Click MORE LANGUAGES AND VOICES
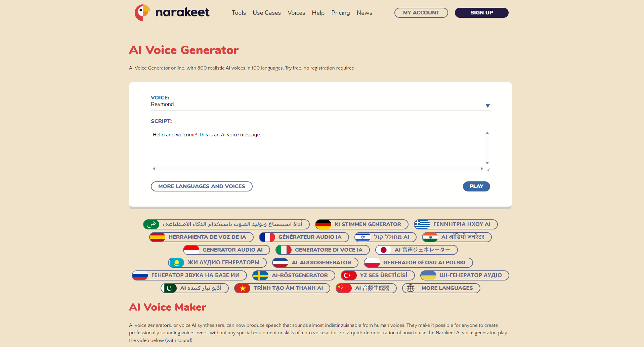 [202, 186]
